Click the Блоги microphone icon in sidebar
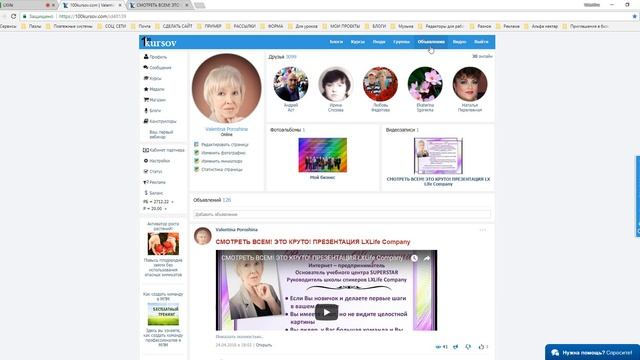 click(146, 110)
